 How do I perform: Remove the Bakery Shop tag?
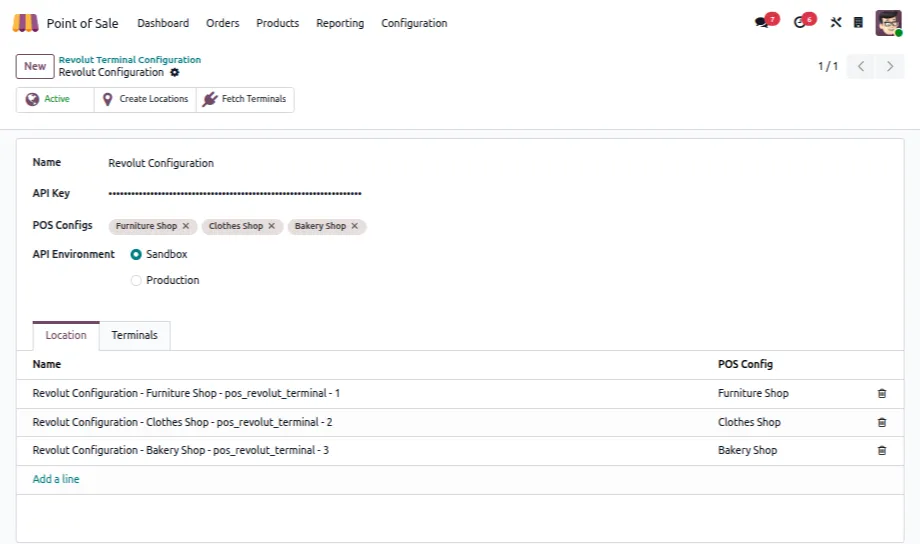pyautogui.click(x=354, y=226)
